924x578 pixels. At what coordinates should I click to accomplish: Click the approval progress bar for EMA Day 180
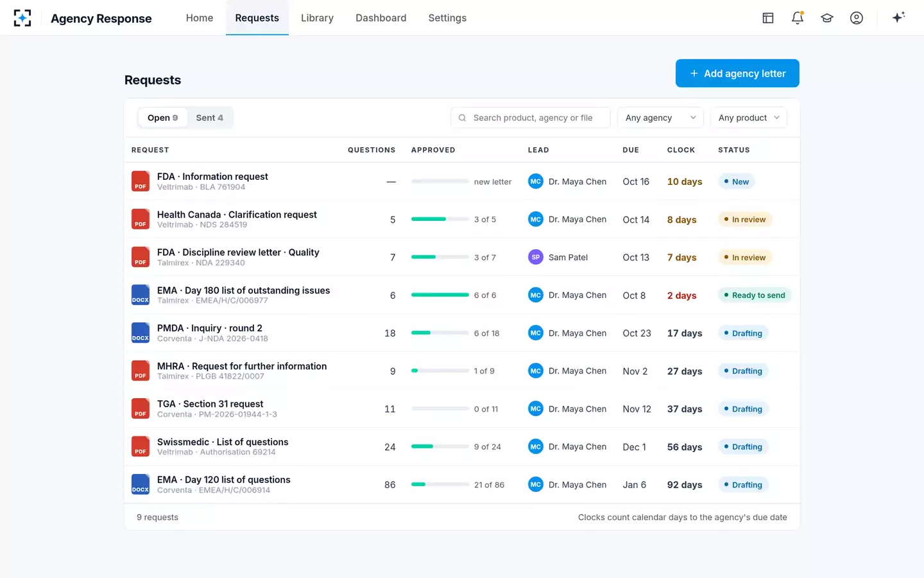pyautogui.click(x=440, y=295)
